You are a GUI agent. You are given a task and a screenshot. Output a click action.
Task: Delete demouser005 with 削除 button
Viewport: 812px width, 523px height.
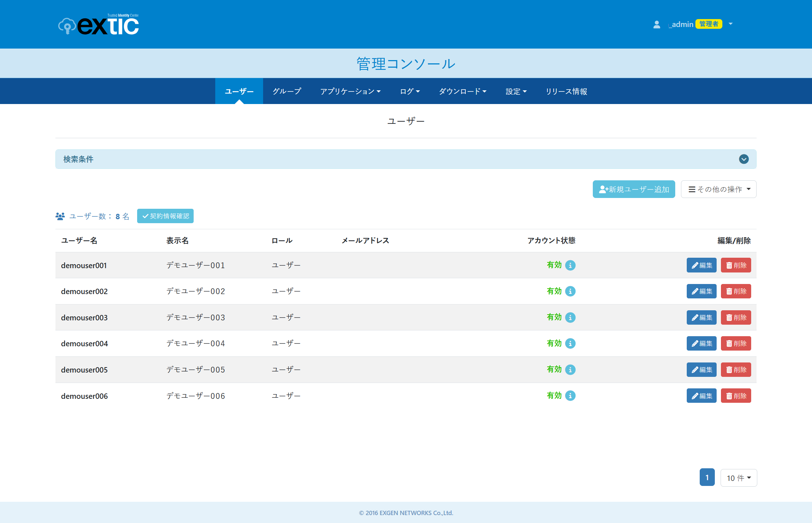(x=736, y=370)
